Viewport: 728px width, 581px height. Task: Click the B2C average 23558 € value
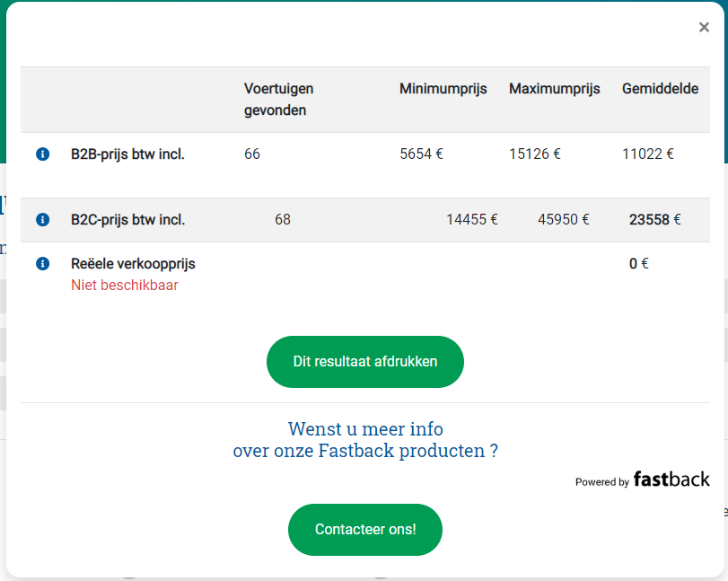tap(654, 220)
